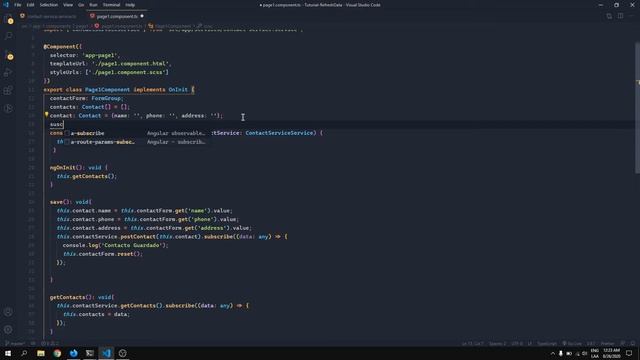Viewport: 640px width, 360px height.
Task: Click the errors and warnings status item
Action: [x=49, y=343]
